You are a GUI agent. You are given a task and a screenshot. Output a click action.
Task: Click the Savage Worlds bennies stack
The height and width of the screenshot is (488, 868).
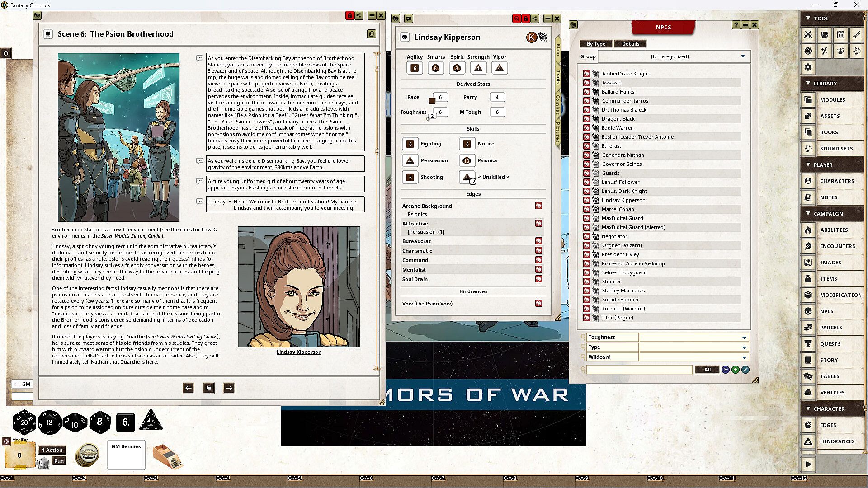(87, 455)
